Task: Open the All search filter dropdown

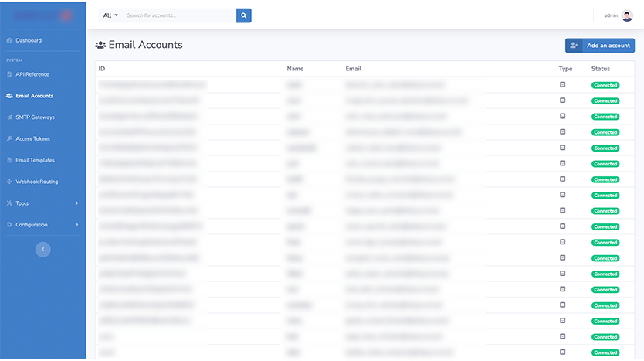Action: [x=110, y=15]
